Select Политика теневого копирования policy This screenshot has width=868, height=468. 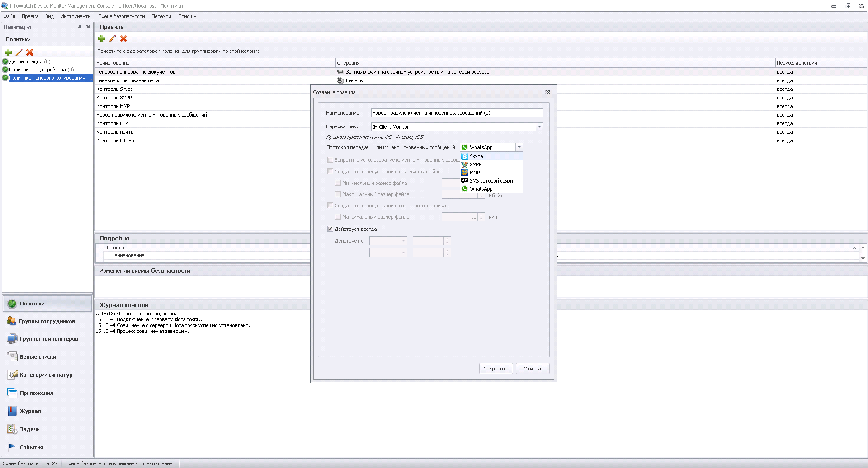coord(47,78)
